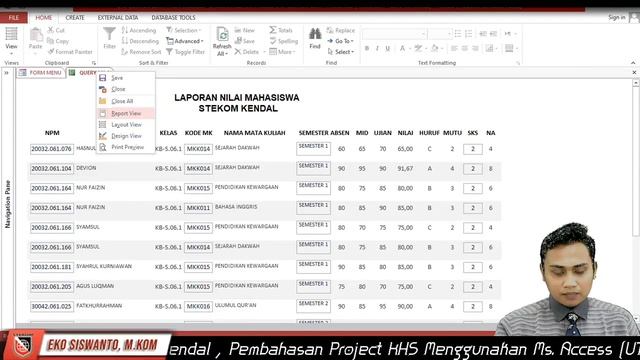640x360 pixels.
Task: Click Cut in the Clipboard group
Action: click(x=56, y=30)
